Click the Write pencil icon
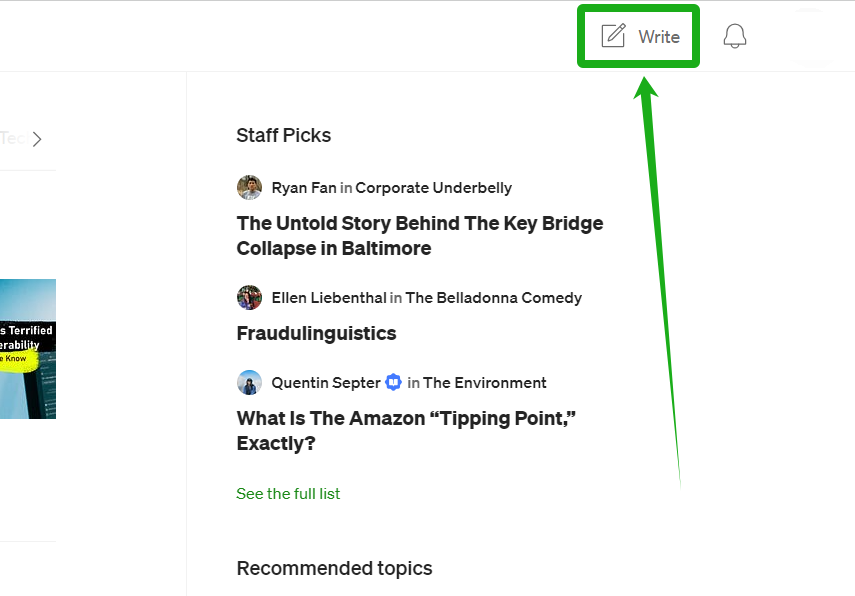This screenshot has height=596, width=855. click(613, 36)
